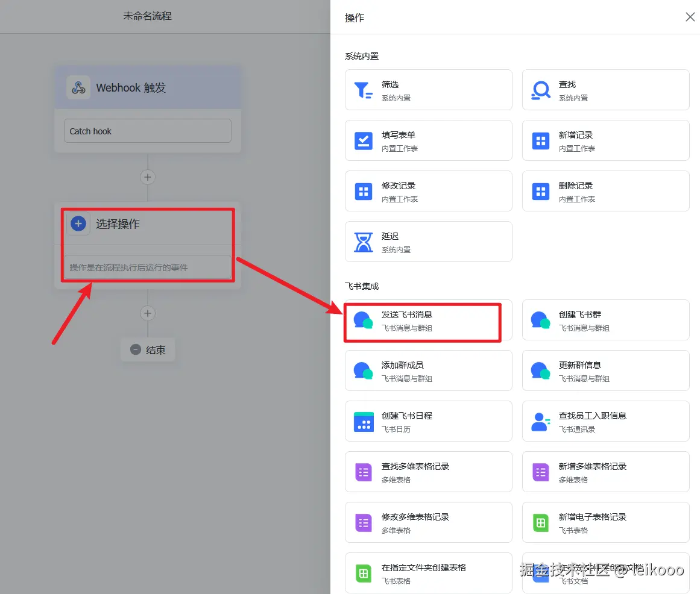This screenshot has height=594, width=700.
Task: Click 在指定文件夹创建表格 action title
Action: (x=424, y=567)
